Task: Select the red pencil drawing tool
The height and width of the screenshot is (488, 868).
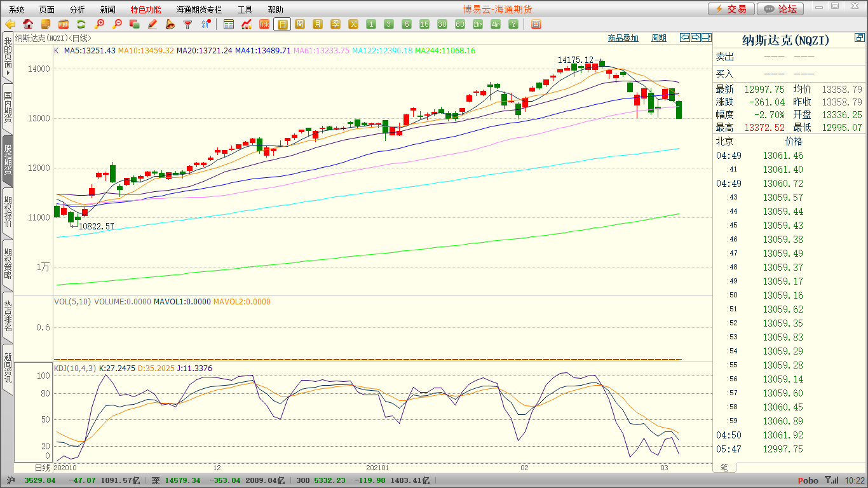Action: [153, 24]
